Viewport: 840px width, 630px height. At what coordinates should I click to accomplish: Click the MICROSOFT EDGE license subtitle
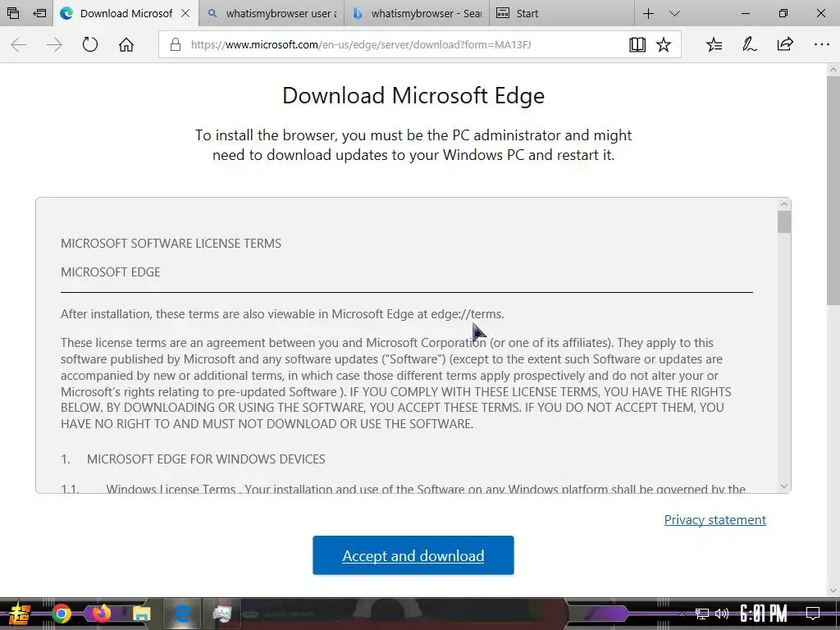(111, 272)
